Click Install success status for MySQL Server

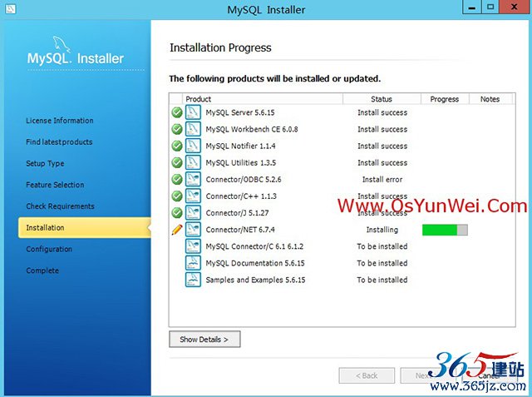click(382, 112)
